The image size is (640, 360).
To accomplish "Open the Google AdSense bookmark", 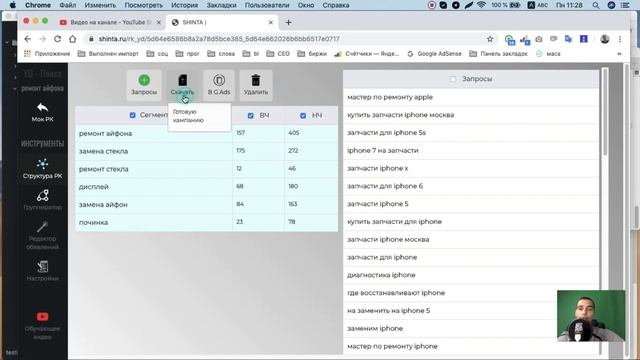I will [434, 54].
